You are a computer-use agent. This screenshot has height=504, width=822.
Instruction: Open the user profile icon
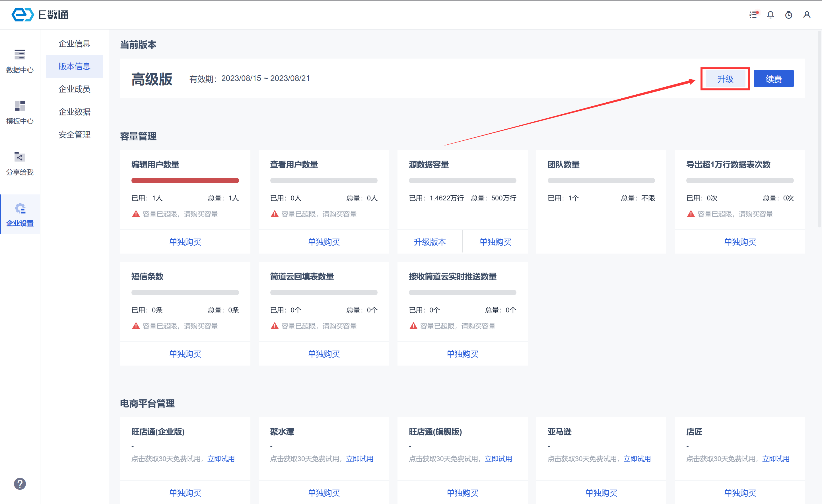[x=807, y=15]
